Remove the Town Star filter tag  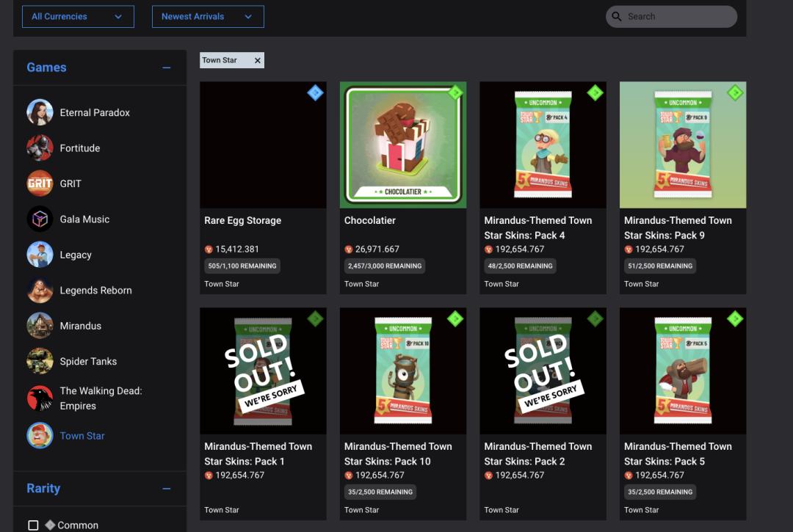[257, 61]
